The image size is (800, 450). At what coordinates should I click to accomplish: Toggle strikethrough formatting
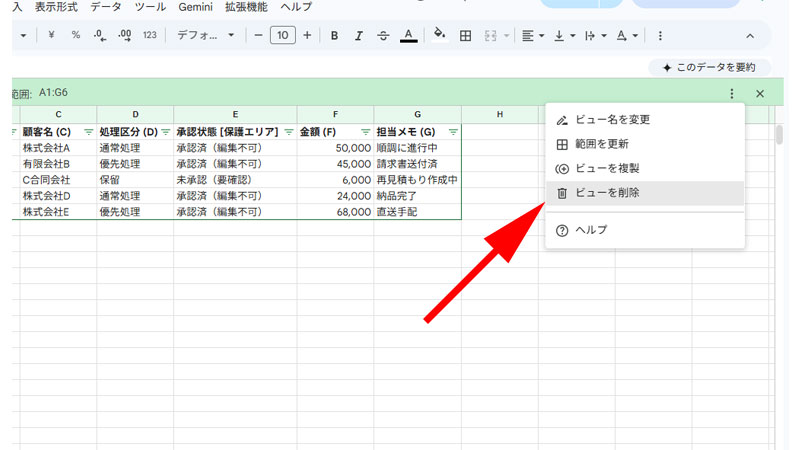point(383,36)
